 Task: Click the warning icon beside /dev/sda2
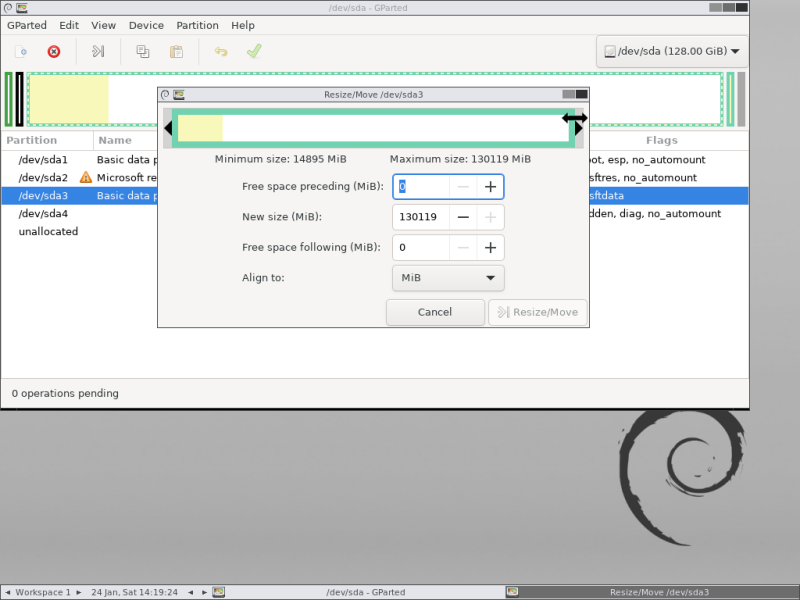(86, 178)
